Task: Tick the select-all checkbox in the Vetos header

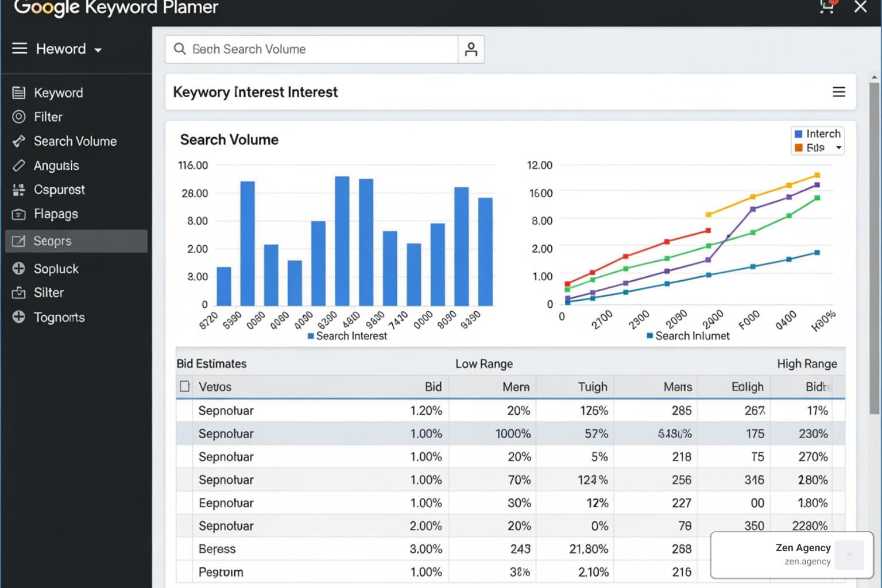Action: (185, 386)
